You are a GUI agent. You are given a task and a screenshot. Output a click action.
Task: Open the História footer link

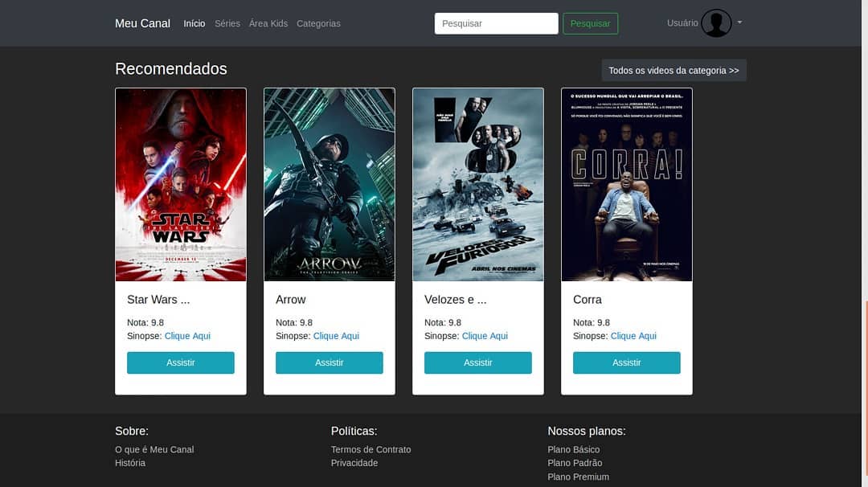(130, 463)
